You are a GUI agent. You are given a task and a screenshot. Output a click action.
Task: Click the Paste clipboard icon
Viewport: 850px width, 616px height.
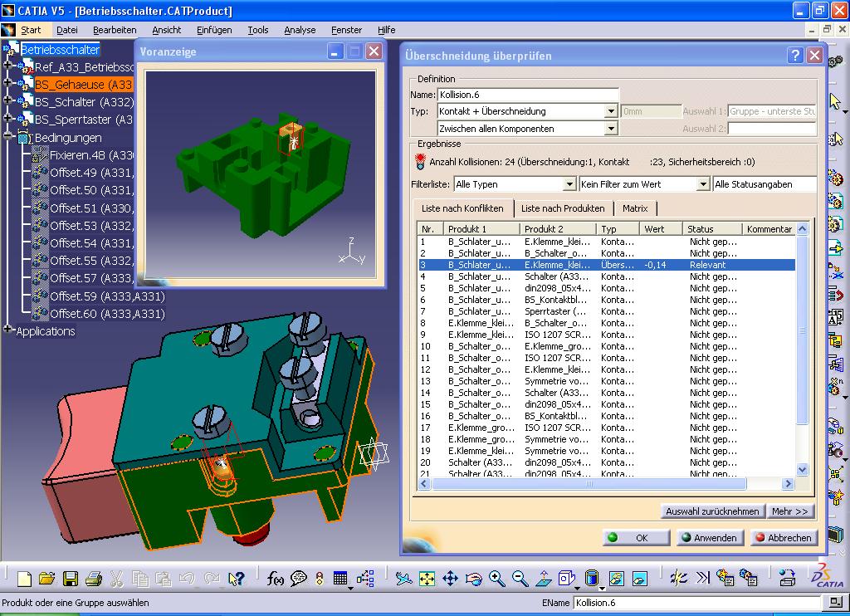(x=164, y=579)
